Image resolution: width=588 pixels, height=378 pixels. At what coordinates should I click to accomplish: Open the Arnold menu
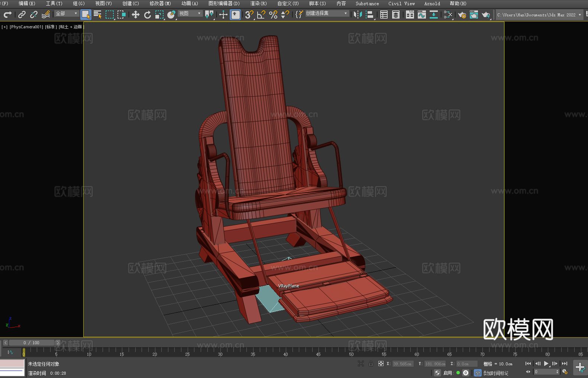[x=432, y=3]
